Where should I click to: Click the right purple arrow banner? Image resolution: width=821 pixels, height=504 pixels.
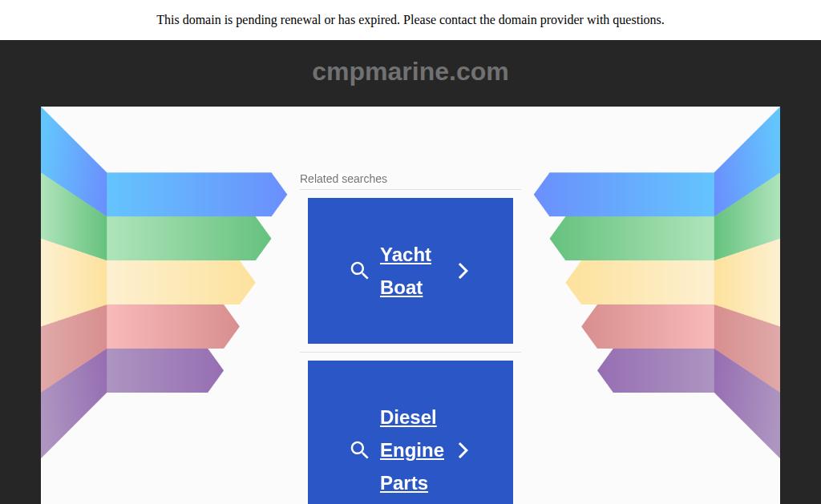(656, 370)
